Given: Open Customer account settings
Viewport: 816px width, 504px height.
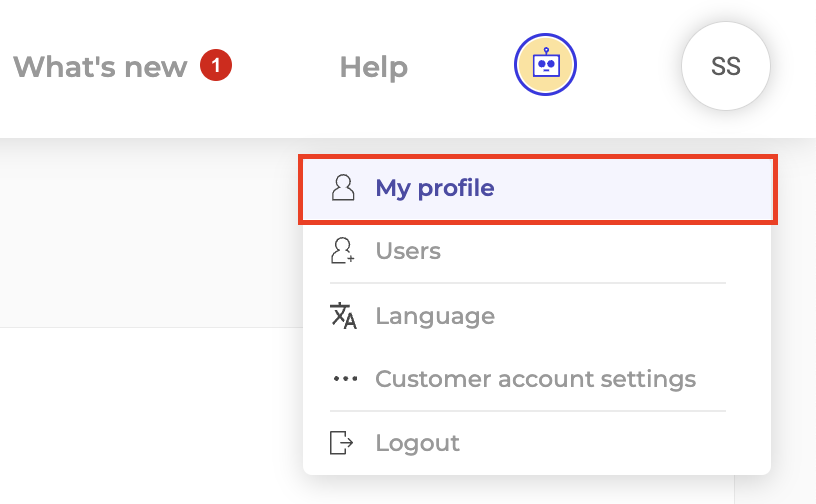Looking at the screenshot, I should [537, 379].
